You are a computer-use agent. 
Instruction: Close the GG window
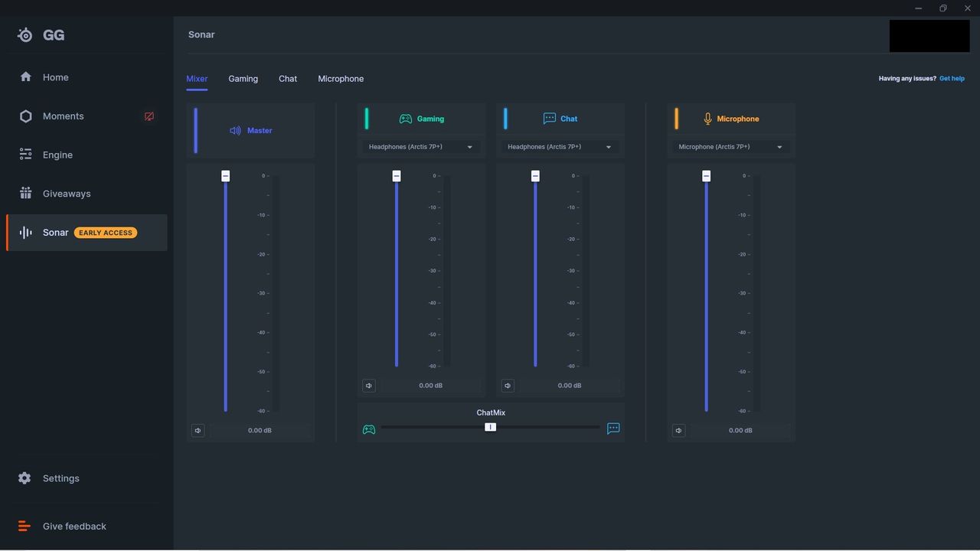click(968, 8)
